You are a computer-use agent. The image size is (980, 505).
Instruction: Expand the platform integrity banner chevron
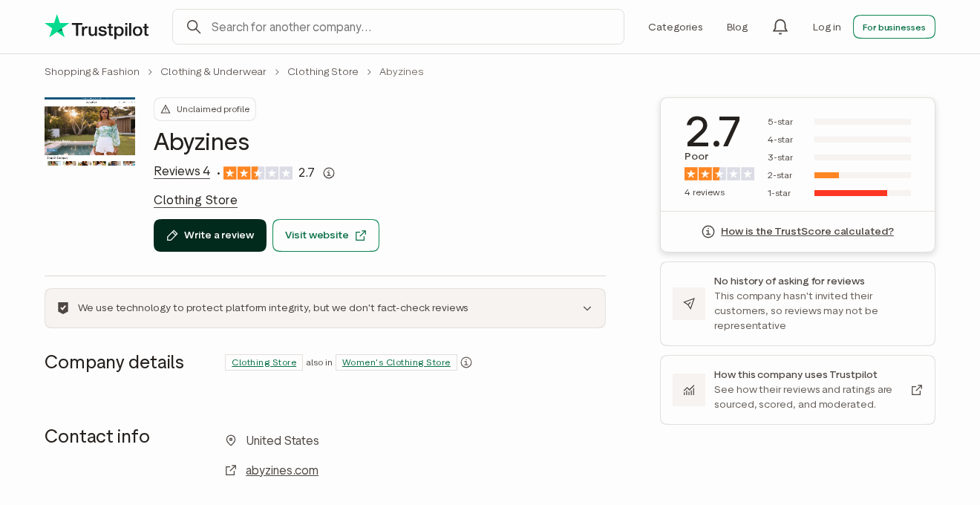pos(587,308)
